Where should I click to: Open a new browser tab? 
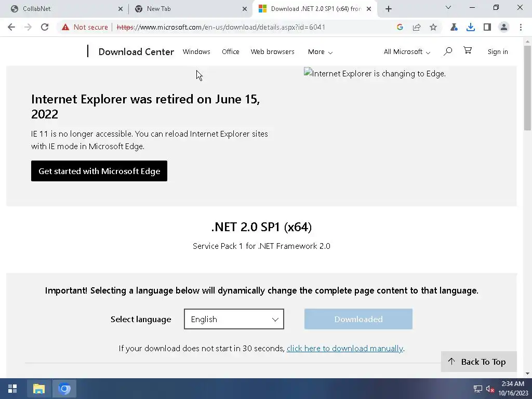click(x=389, y=9)
